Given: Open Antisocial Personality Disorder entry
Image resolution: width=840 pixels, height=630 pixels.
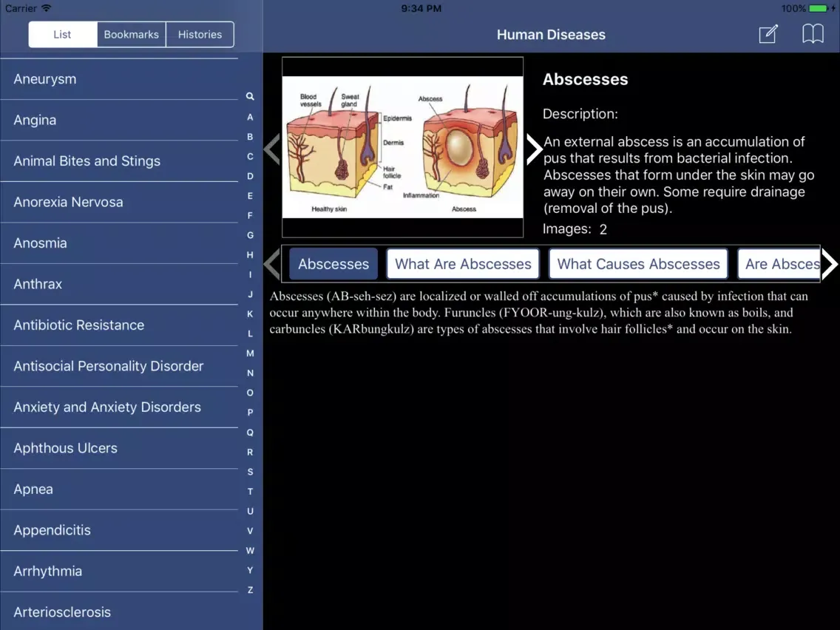Looking at the screenshot, I should tap(119, 366).
